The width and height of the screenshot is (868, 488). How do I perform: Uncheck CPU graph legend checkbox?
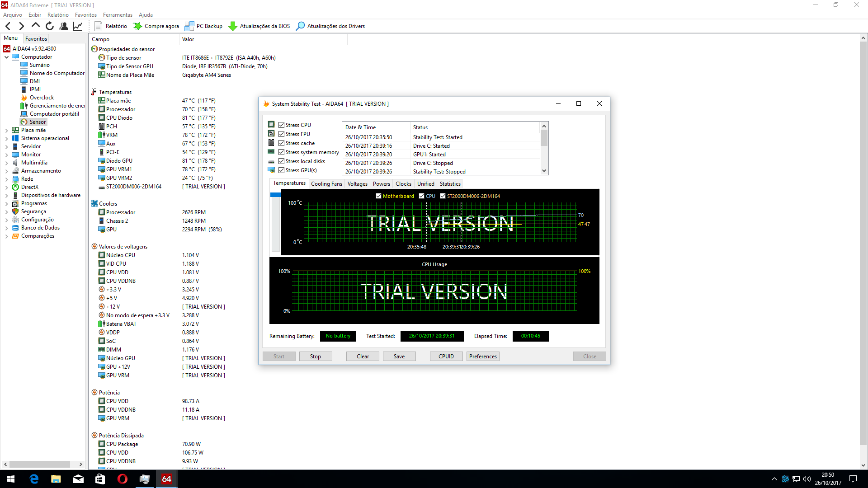pyautogui.click(x=422, y=196)
